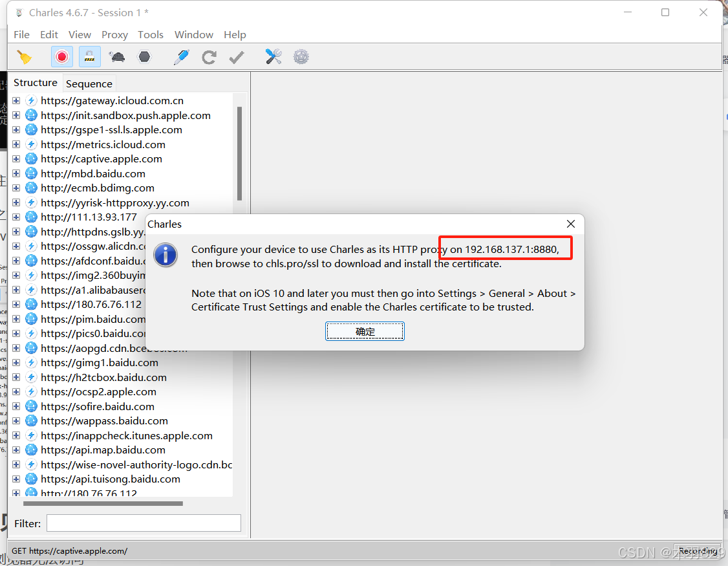Image resolution: width=728 pixels, height=566 pixels.
Task: Toggle the red Record button
Action: click(62, 57)
